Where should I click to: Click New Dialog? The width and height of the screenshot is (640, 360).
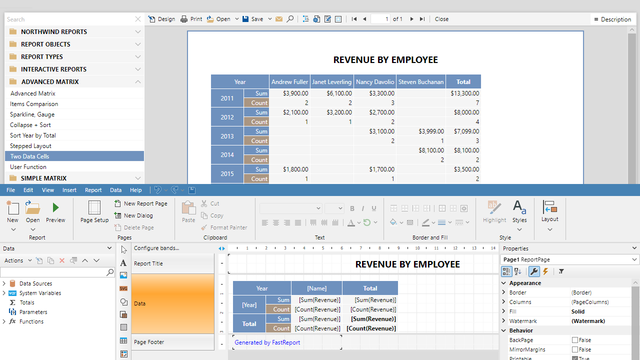click(133, 216)
